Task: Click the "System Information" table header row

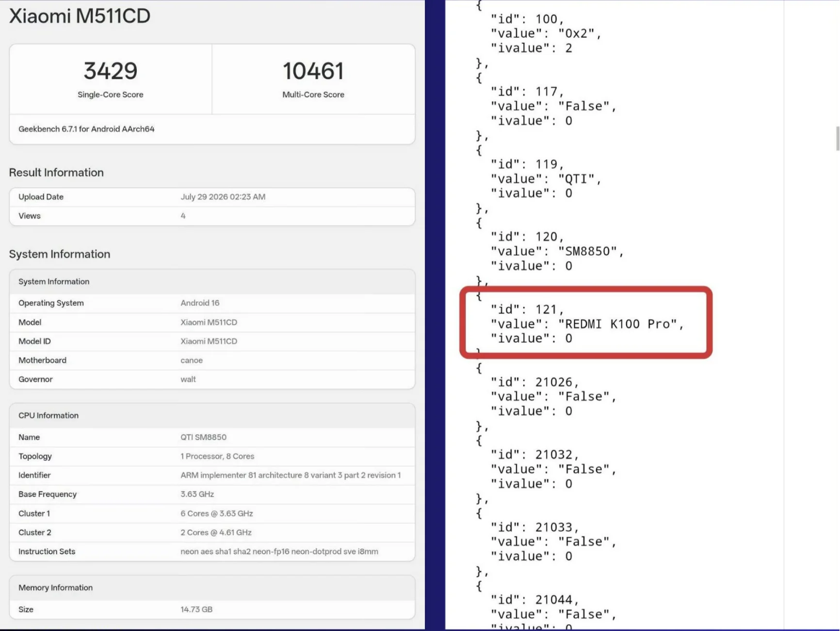Action: [212, 282]
